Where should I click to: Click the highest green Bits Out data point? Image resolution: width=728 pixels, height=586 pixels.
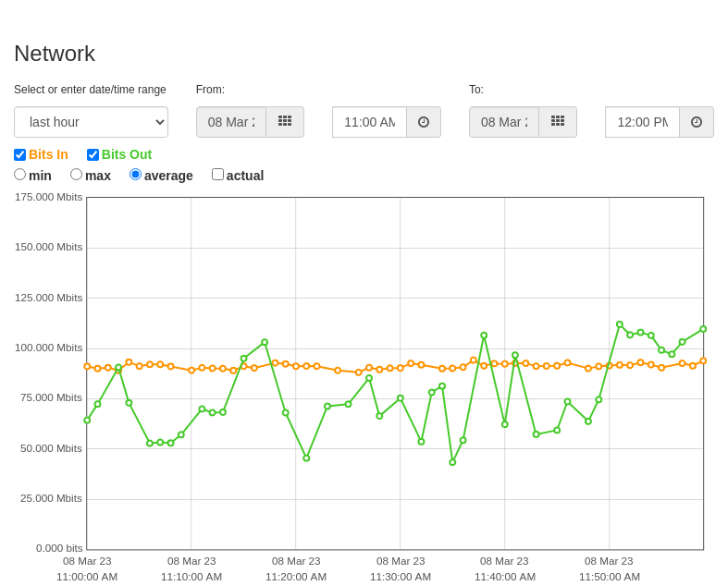[x=620, y=324]
